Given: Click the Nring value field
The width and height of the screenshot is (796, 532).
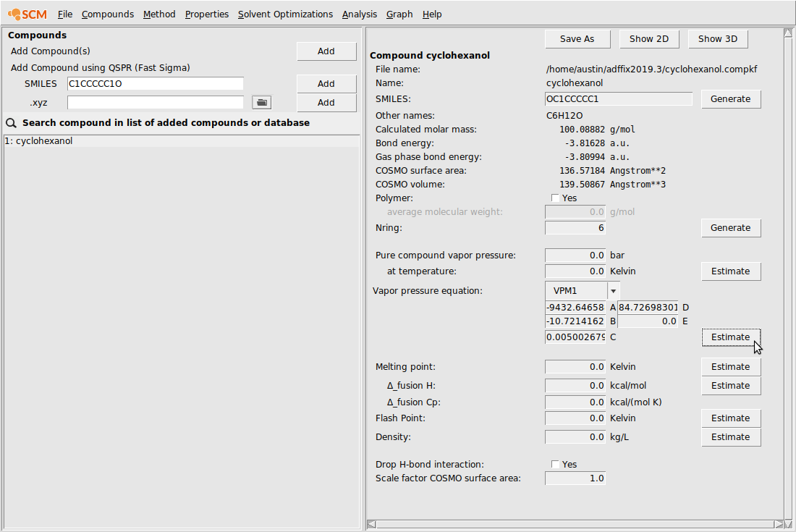Looking at the screenshot, I should pyautogui.click(x=575, y=228).
